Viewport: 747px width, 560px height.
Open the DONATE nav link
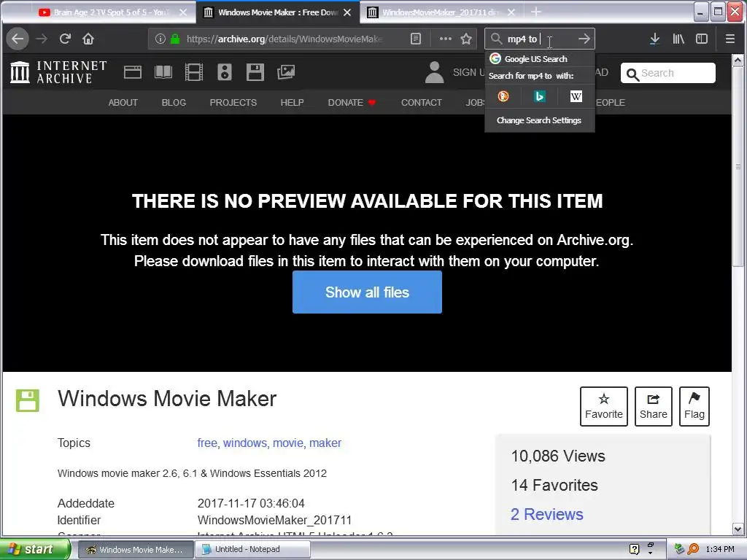point(352,102)
